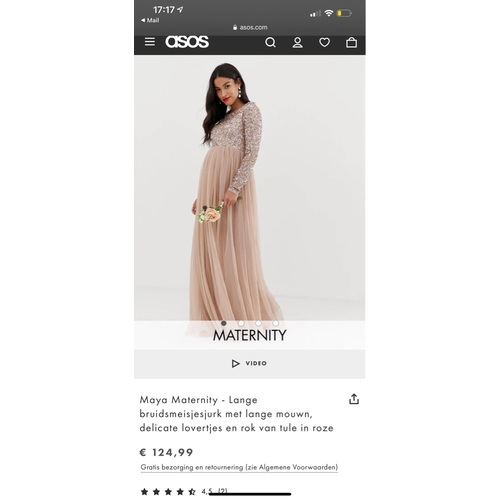This screenshot has height=500, width=500.
Task: Open Gratis bezorging en retournering link
Action: (x=239, y=467)
